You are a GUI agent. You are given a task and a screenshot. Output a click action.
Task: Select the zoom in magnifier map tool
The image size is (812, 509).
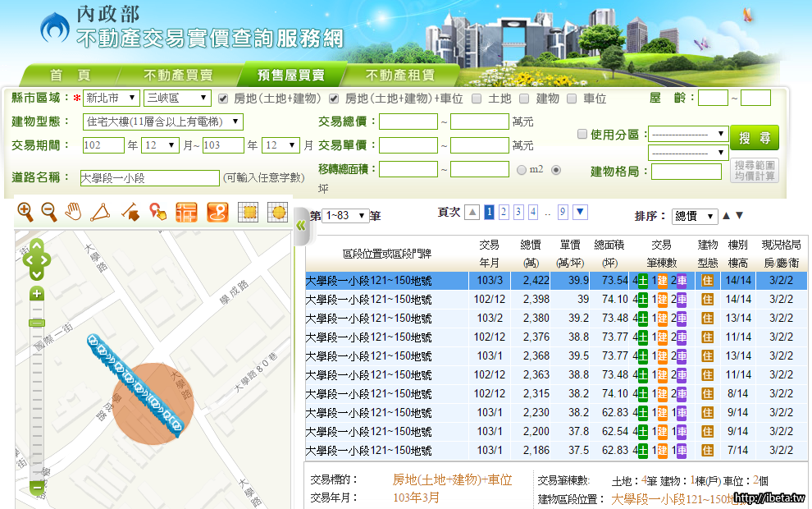25,212
